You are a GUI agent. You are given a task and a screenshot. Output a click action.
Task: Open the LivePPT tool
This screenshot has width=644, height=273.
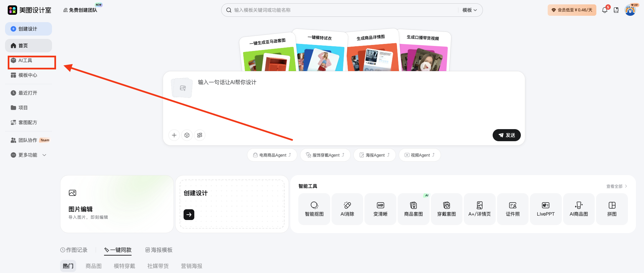545,209
